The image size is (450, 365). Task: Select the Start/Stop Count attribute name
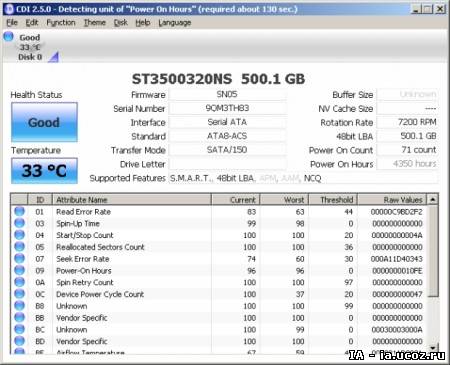[85, 235]
